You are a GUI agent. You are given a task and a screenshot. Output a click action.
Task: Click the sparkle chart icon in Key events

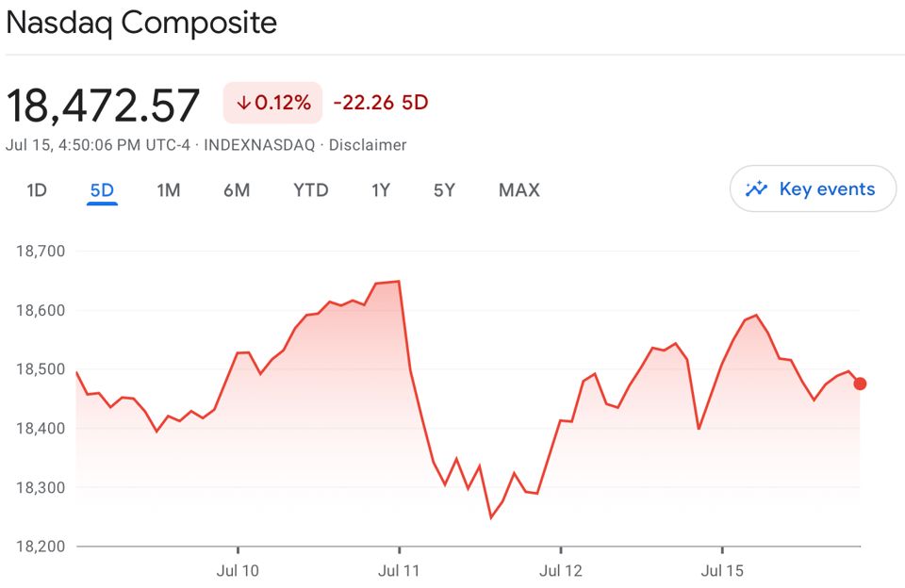pyautogui.click(x=757, y=188)
